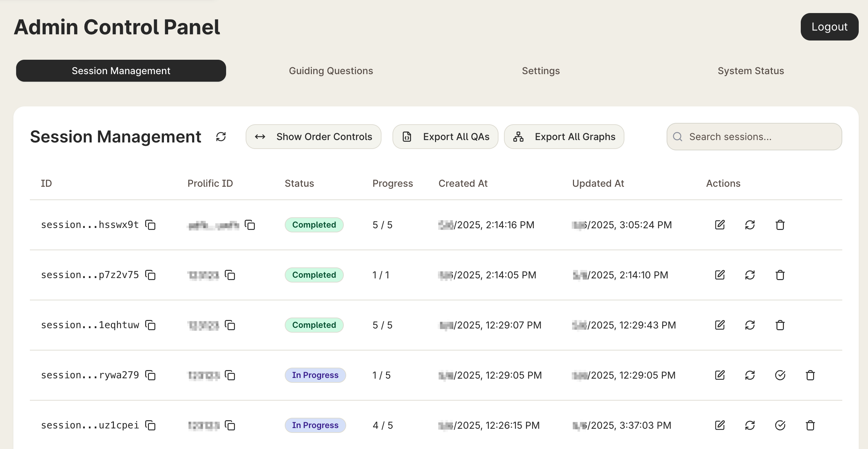Open the Guiding Questions tab
The image size is (868, 449).
331,71
